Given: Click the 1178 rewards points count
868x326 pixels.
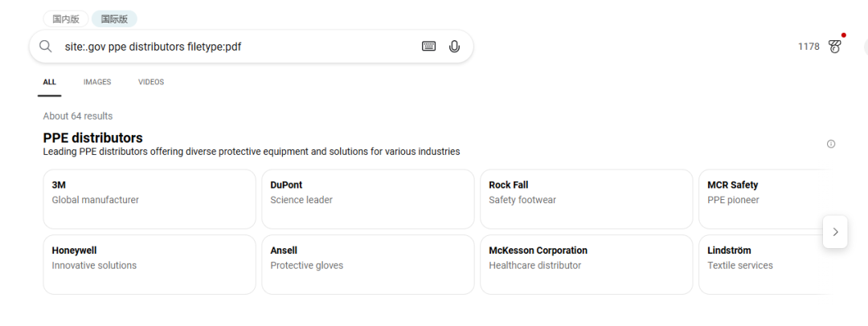Looking at the screenshot, I should coord(809,47).
